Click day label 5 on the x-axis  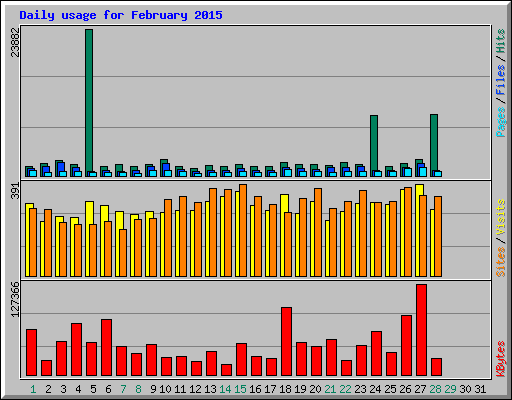click(x=93, y=389)
